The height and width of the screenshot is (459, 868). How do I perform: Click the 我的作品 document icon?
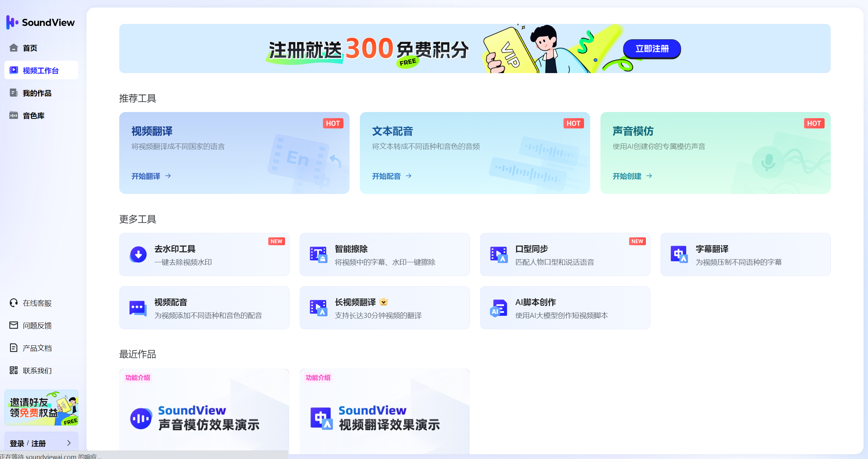(14, 93)
